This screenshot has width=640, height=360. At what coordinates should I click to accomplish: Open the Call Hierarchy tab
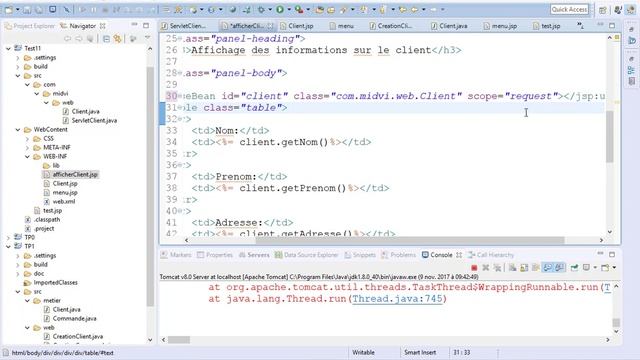(x=491, y=255)
